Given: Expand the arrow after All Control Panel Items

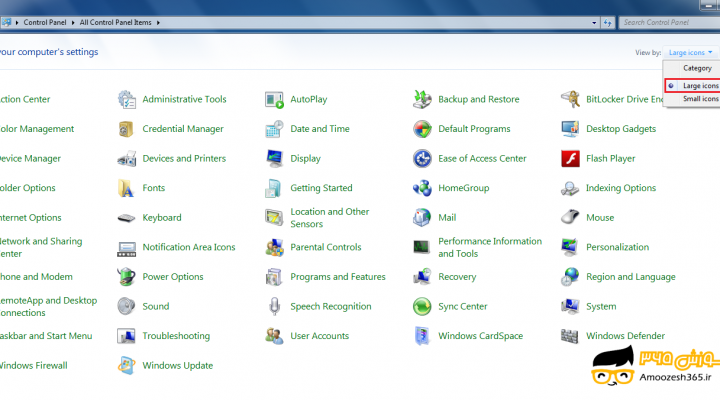Looking at the screenshot, I should tap(158, 23).
